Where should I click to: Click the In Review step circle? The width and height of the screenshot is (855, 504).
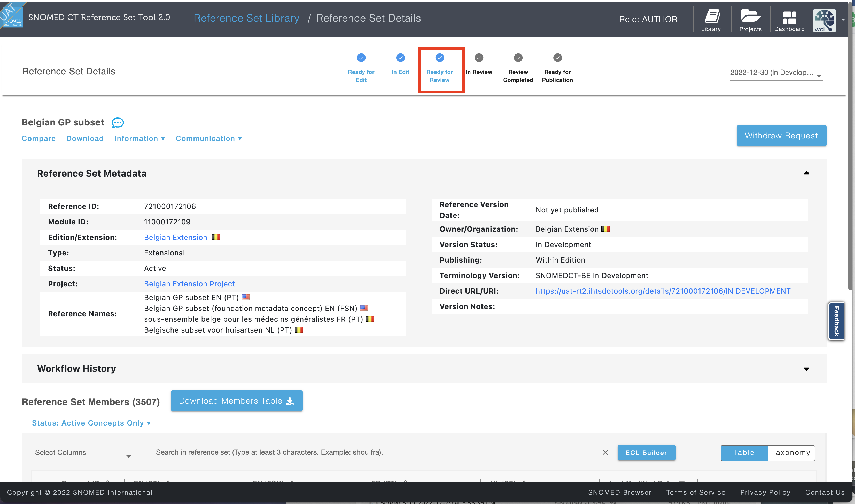(479, 58)
